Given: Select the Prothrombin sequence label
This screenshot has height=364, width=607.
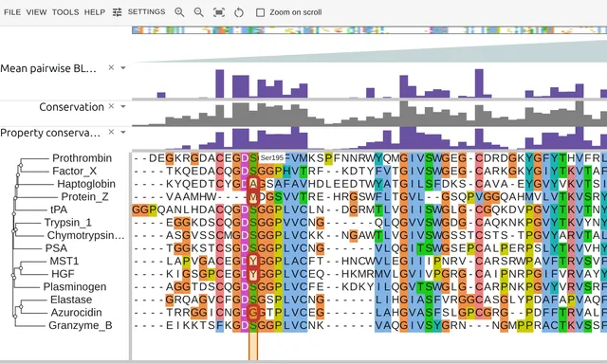Looking at the screenshot, I should point(83,158).
